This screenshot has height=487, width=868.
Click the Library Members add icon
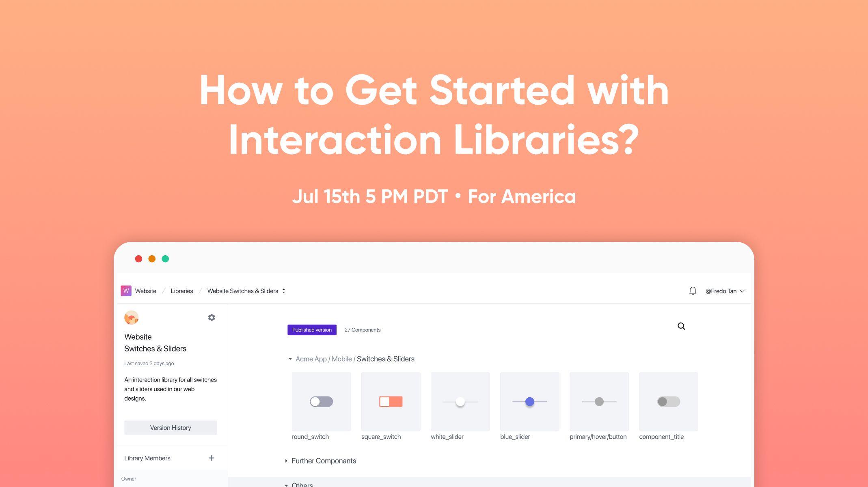[x=212, y=458]
